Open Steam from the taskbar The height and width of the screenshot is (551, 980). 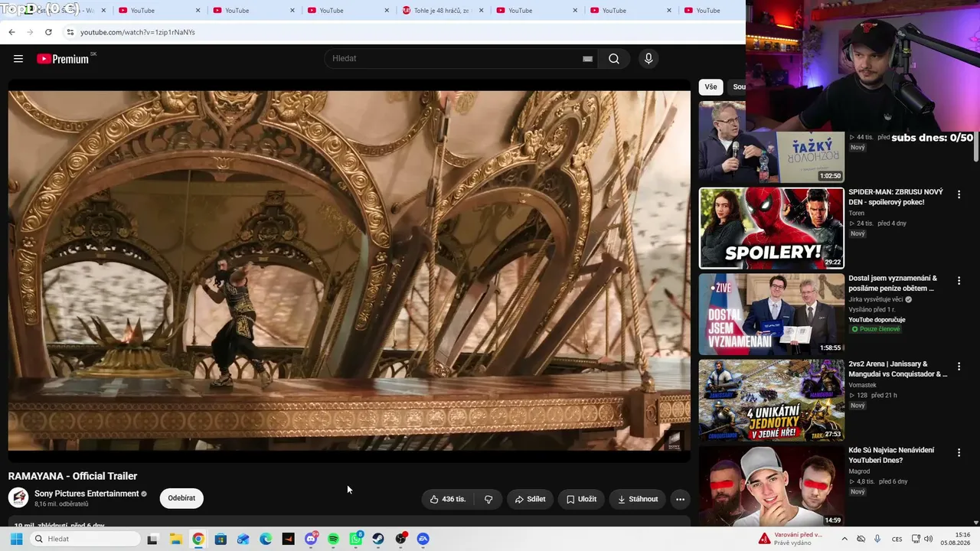click(x=378, y=539)
